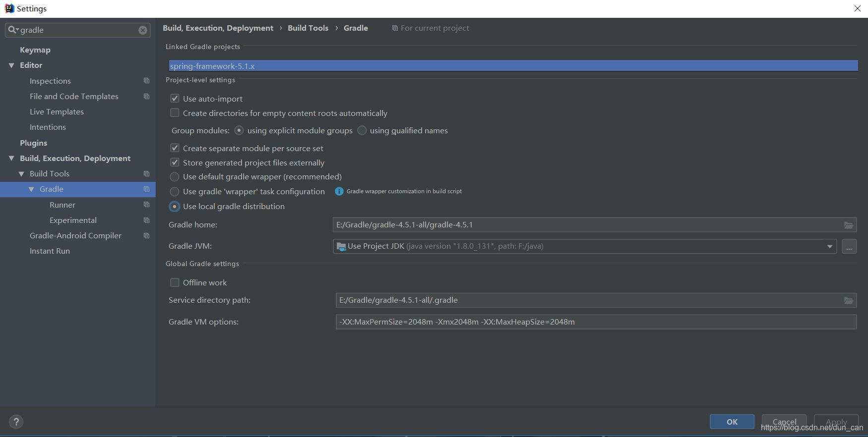Click project-level icon beside Inspections

pos(146,81)
